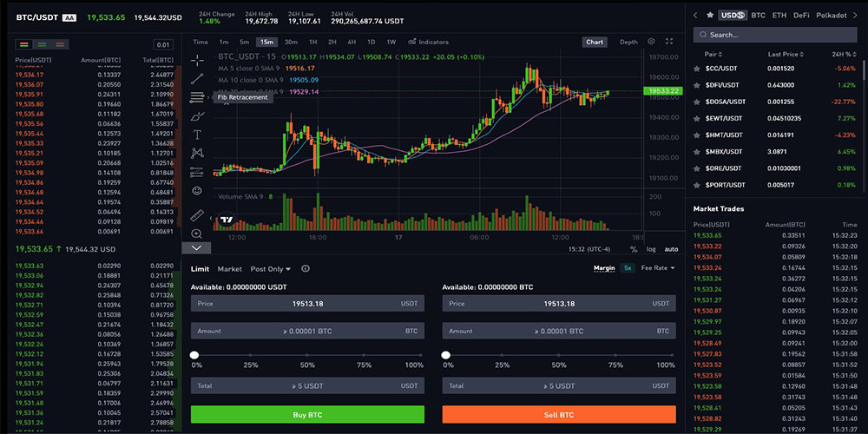Open the order type info icon

(x=305, y=268)
